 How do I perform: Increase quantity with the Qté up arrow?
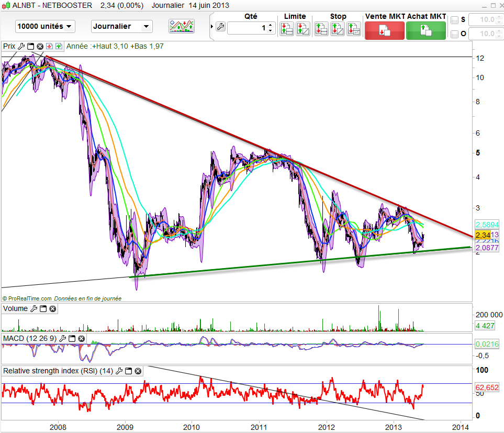pos(271,25)
